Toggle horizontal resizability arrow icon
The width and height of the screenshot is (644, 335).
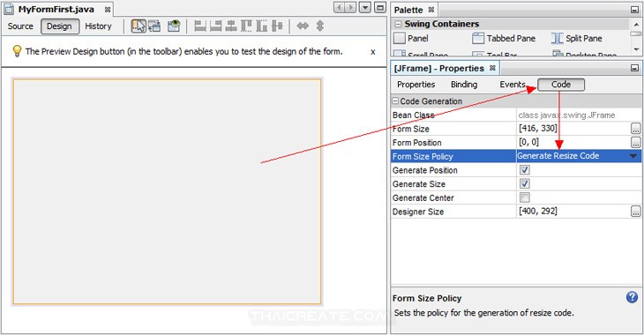tap(303, 26)
